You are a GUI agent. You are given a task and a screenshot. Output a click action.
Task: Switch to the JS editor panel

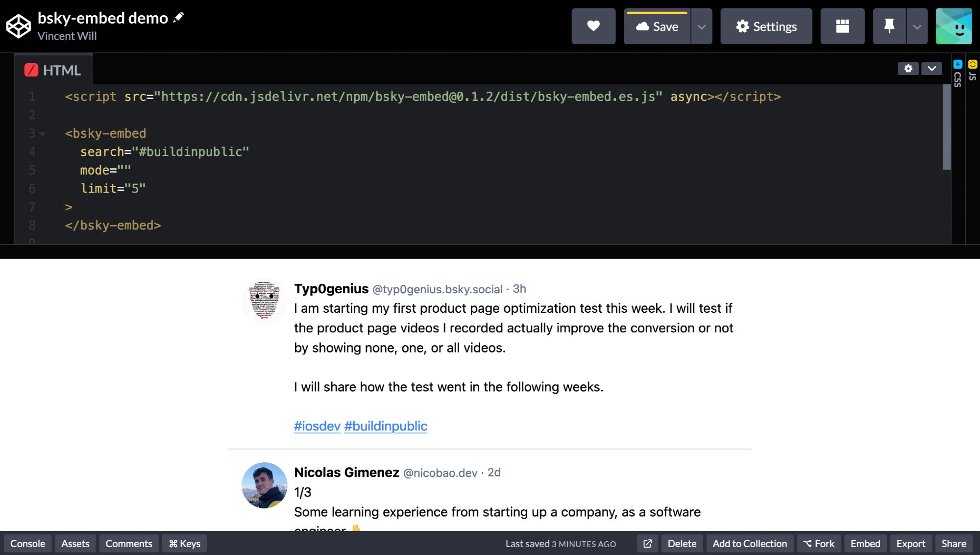[973, 71]
